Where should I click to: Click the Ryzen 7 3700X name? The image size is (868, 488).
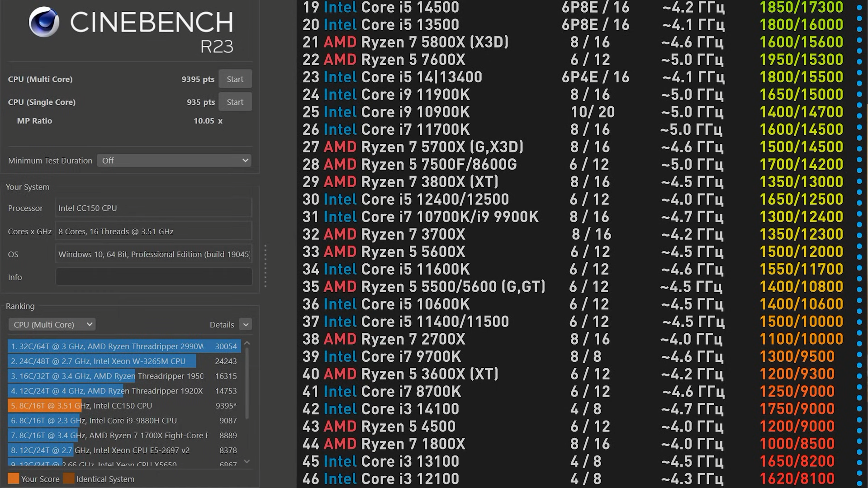pyautogui.click(x=413, y=235)
